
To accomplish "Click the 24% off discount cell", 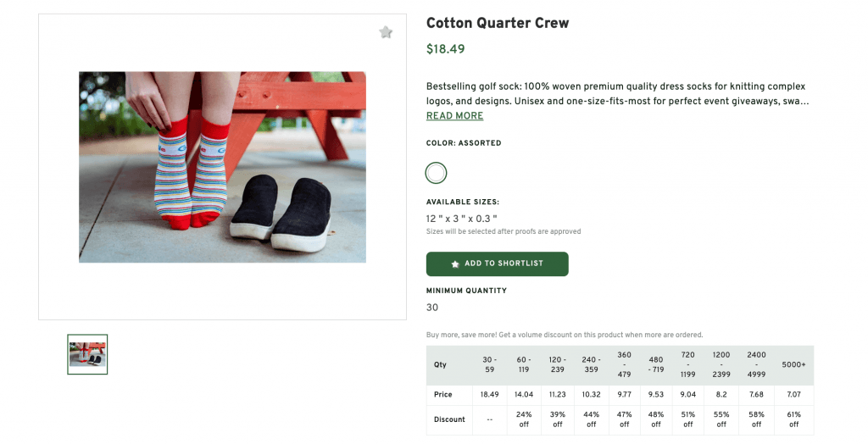I will (524, 419).
